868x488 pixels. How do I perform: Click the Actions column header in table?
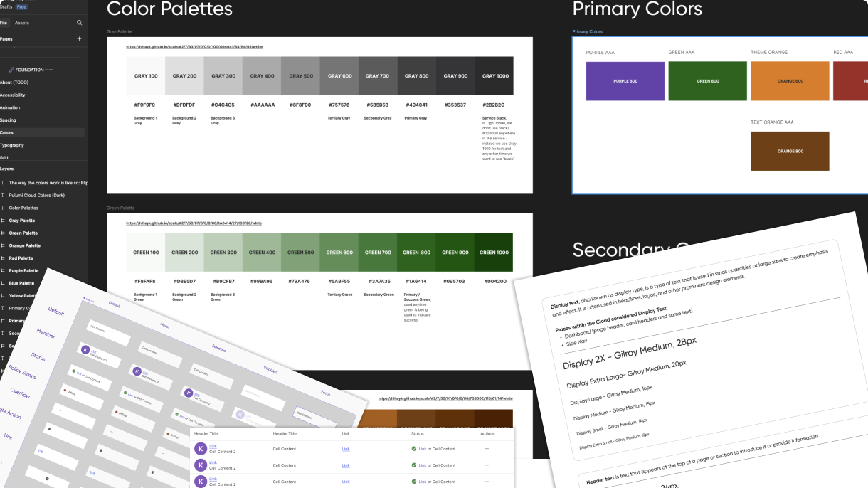pos(487,433)
